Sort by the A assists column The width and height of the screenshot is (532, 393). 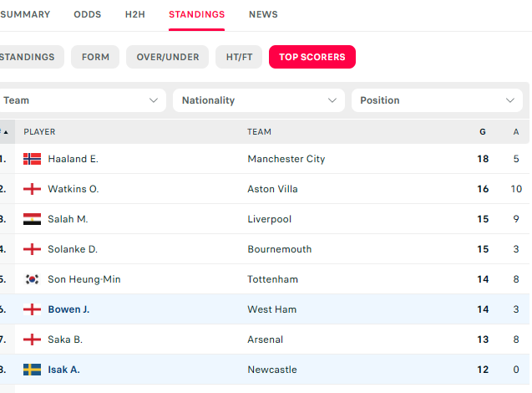[x=516, y=132]
